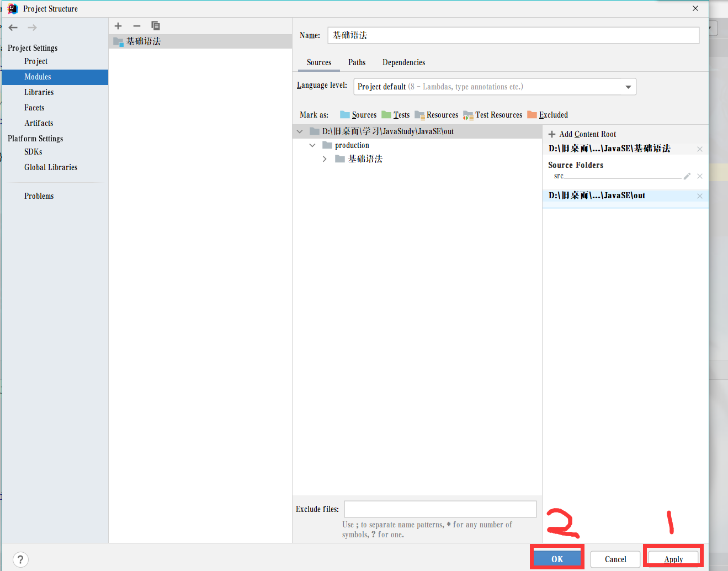728x571 pixels.
Task: Select Modules in Project Settings
Action: pos(55,77)
